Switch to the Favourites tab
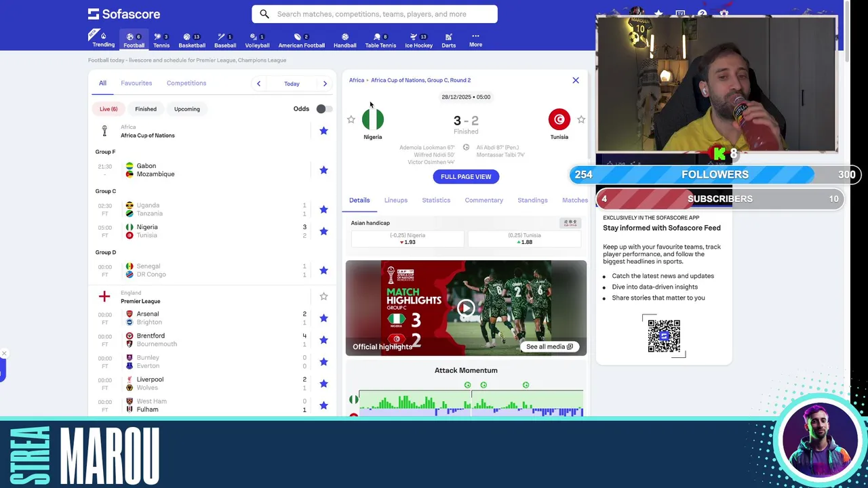The width and height of the screenshot is (868, 488). pos(136,83)
